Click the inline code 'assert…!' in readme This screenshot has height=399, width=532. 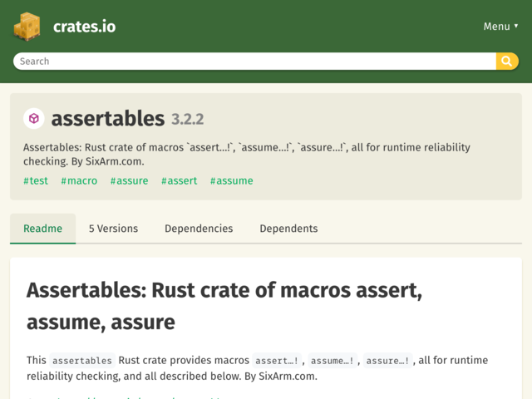[x=277, y=360]
